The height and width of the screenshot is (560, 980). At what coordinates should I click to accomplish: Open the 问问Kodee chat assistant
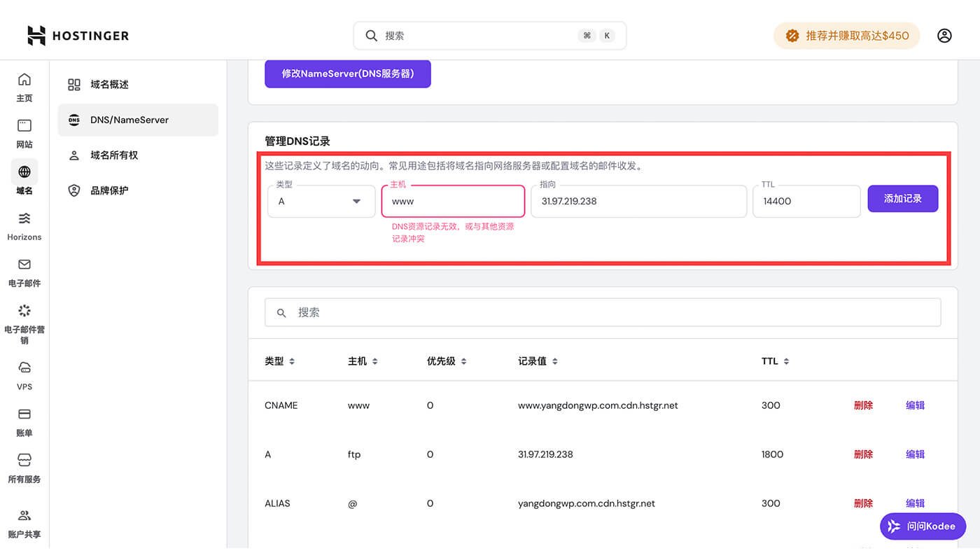pos(923,526)
